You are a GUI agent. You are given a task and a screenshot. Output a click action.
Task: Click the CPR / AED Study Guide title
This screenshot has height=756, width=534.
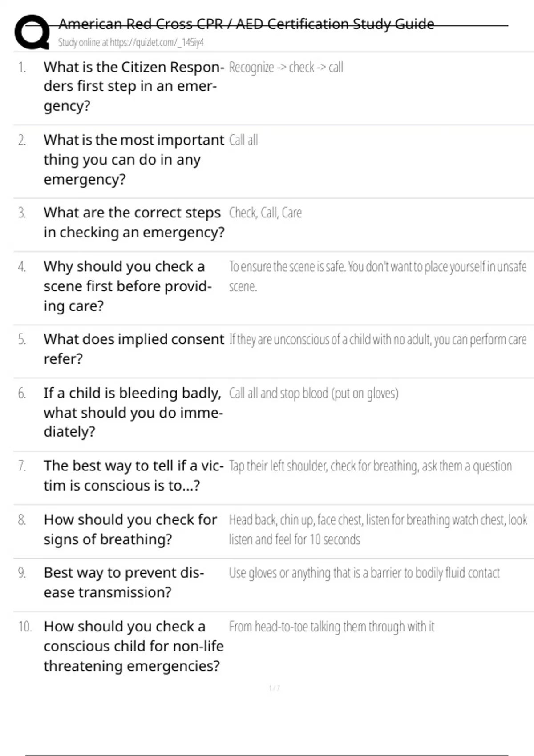click(x=246, y=24)
